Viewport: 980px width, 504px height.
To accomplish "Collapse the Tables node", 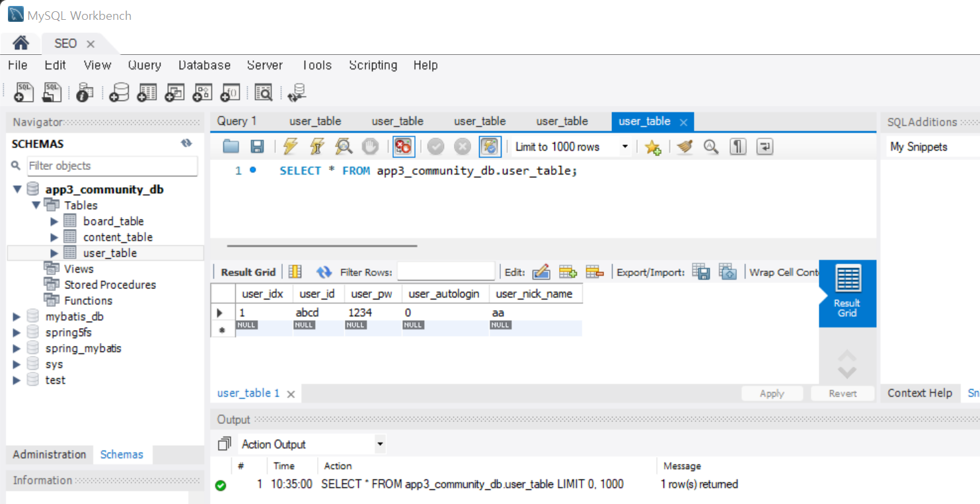I will click(x=36, y=205).
